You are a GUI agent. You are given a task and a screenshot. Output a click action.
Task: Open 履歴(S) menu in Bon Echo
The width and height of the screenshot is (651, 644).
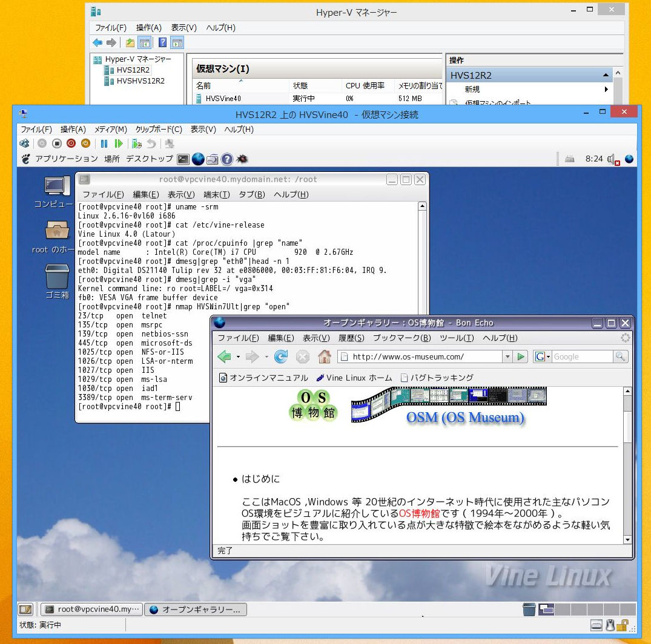[351, 338]
